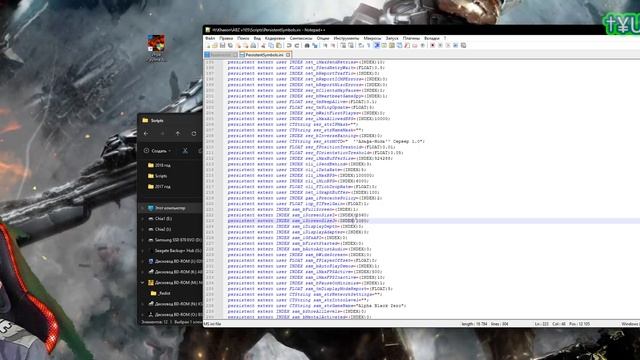The image size is (640, 360).
Task: Toggle the highlighted indent guide icon
Action: tap(377, 45)
